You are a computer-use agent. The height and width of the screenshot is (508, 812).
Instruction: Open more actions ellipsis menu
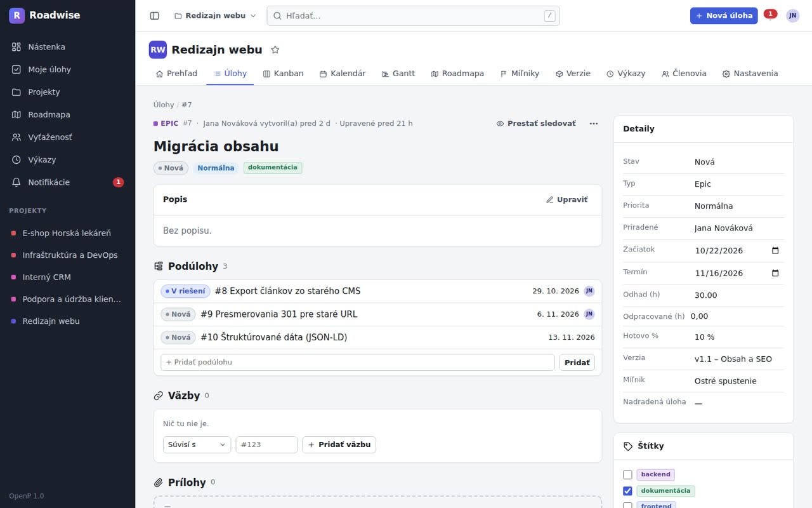[x=594, y=123]
